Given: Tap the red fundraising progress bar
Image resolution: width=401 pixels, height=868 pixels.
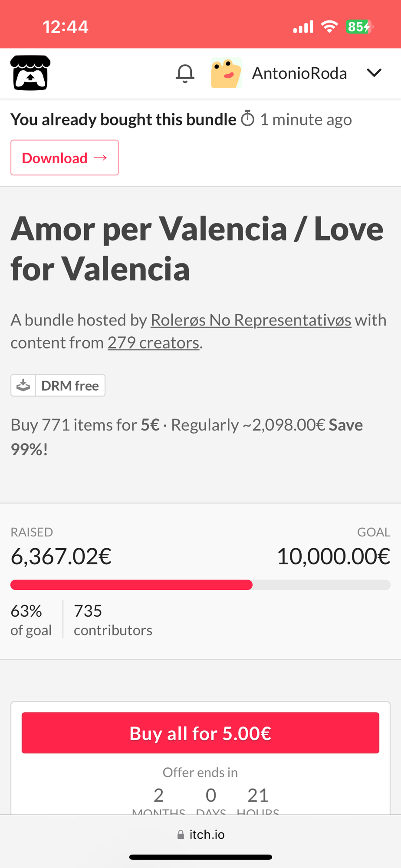Looking at the screenshot, I should pos(131,585).
